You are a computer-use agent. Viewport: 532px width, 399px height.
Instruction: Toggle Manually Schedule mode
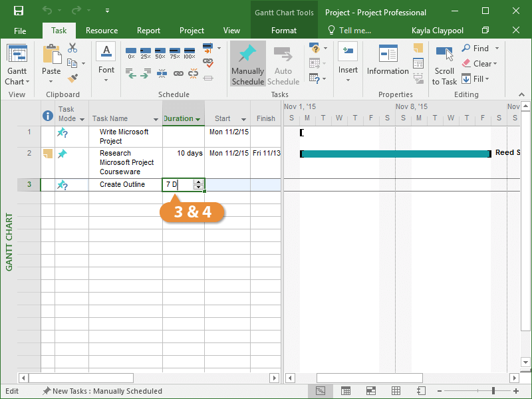[247, 65]
